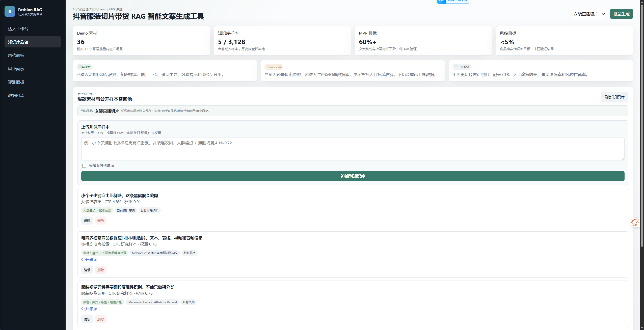Click the 服装图像识别 · CTR 研究样本 line
The width and height of the screenshot is (644, 330).
pyautogui.click(x=117, y=293)
